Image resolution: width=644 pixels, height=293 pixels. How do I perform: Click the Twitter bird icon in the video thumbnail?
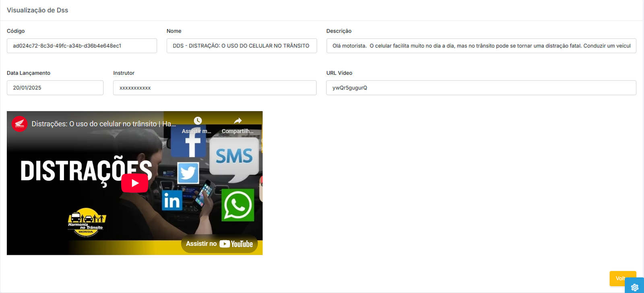tap(188, 173)
